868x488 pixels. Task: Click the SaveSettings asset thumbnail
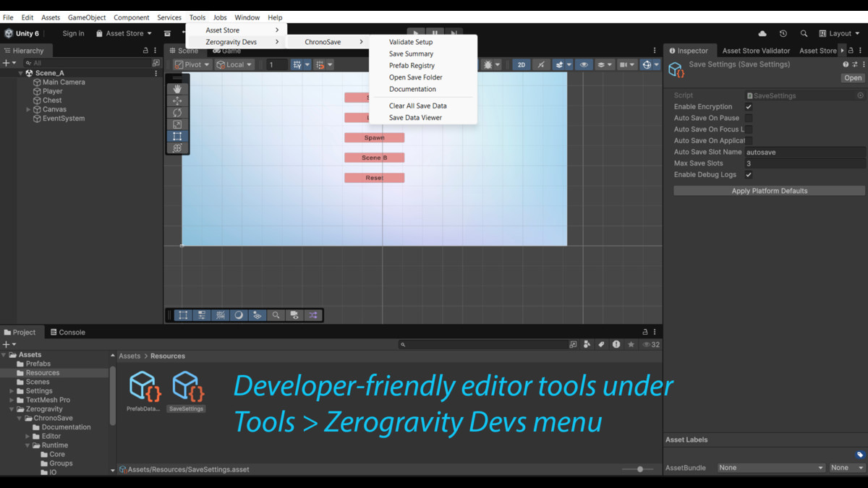[x=187, y=387]
